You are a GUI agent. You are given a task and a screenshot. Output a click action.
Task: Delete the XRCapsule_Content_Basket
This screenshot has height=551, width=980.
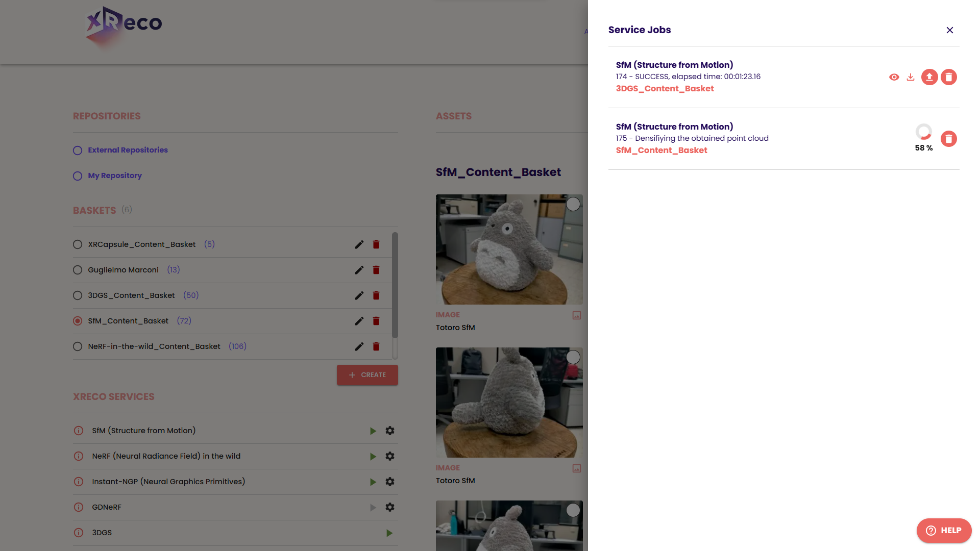point(376,244)
